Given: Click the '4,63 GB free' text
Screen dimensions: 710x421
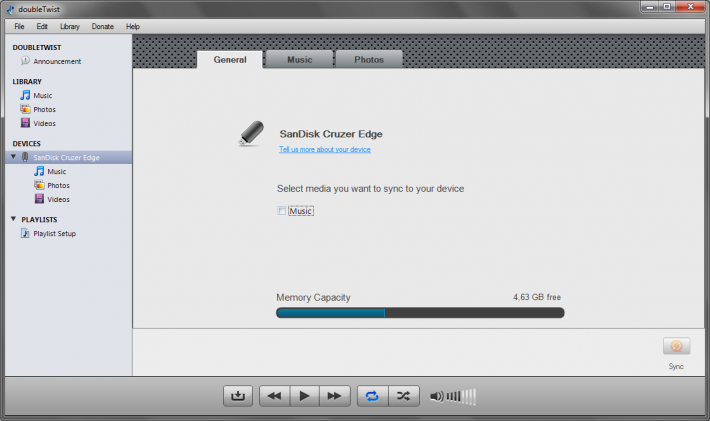Looking at the screenshot, I should [537, 297].
